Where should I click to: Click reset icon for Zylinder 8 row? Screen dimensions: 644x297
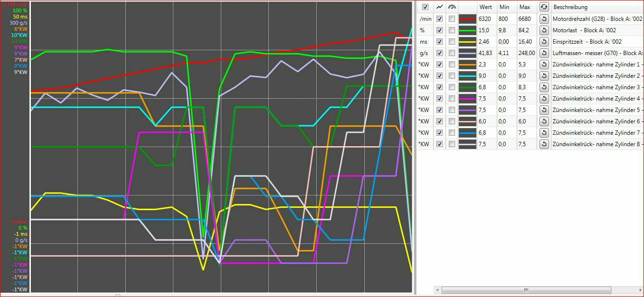[x=544, y=144]
